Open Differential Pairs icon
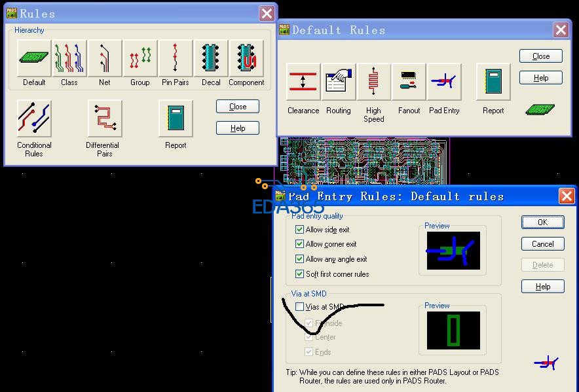 105,118
